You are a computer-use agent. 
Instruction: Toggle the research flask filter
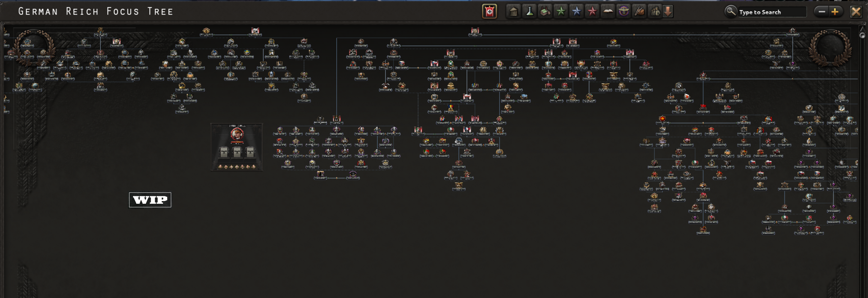[x=529, y=12]
